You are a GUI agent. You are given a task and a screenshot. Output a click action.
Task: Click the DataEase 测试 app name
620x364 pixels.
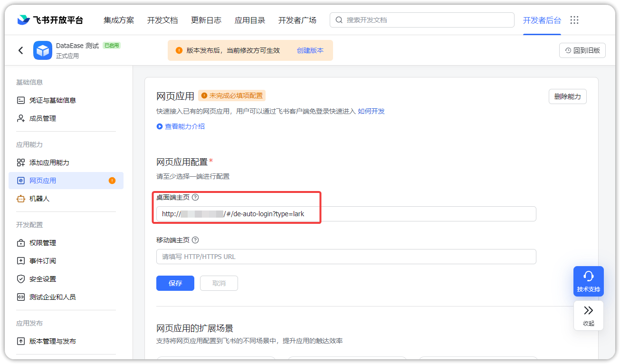[77, 46]
